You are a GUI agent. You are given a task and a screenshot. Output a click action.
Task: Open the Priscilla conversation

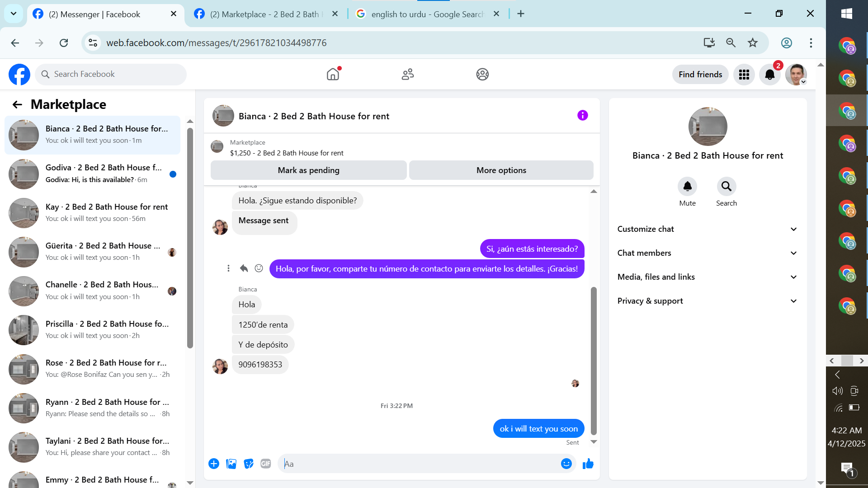(92, 330)
